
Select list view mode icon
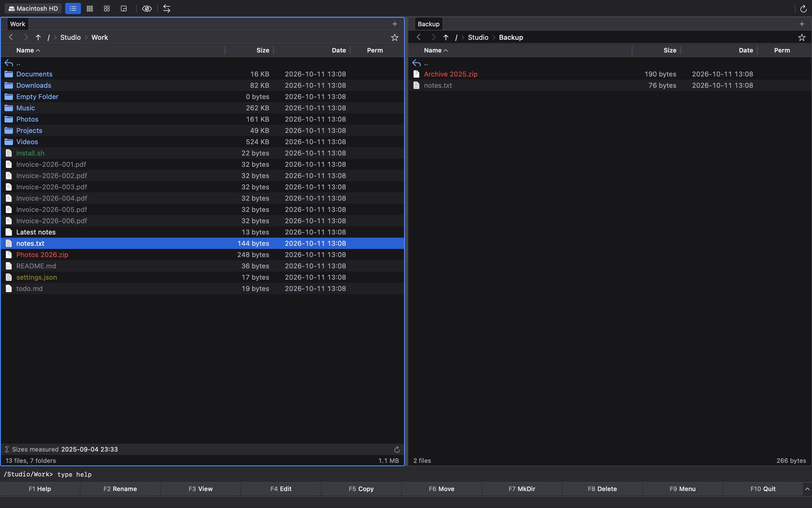coord(73,9)
